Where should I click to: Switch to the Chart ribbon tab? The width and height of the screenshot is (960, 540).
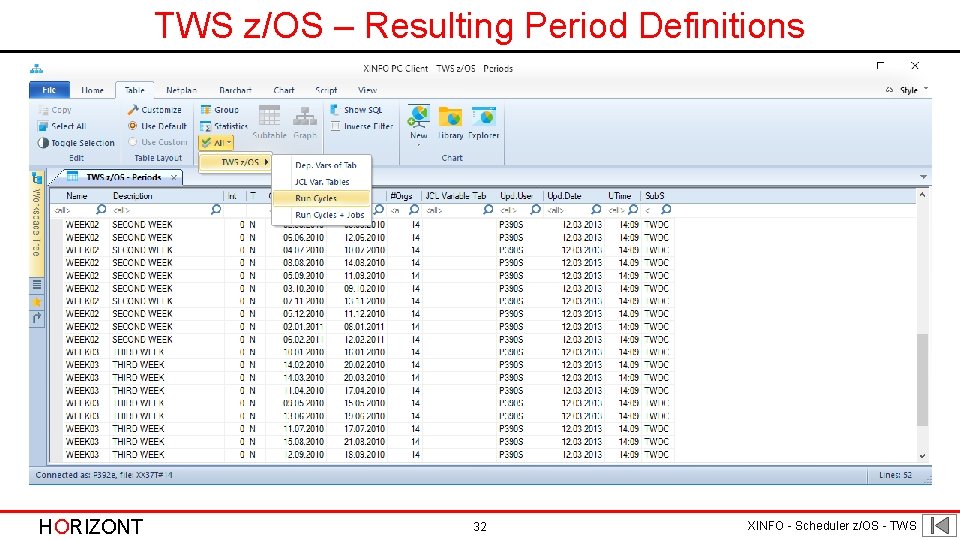284,90
